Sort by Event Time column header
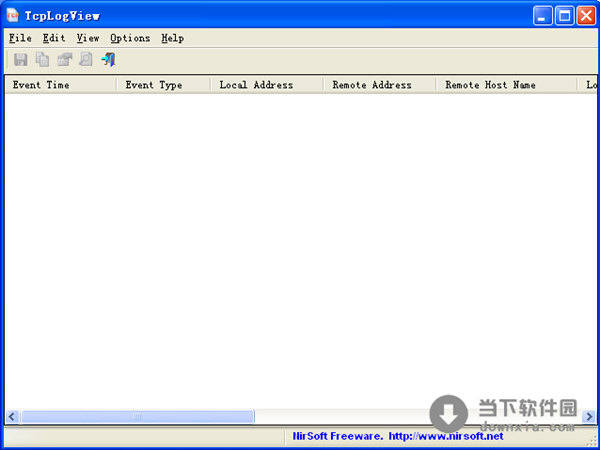This screenshot has width=600, height=450. click(x=61, y=85)
